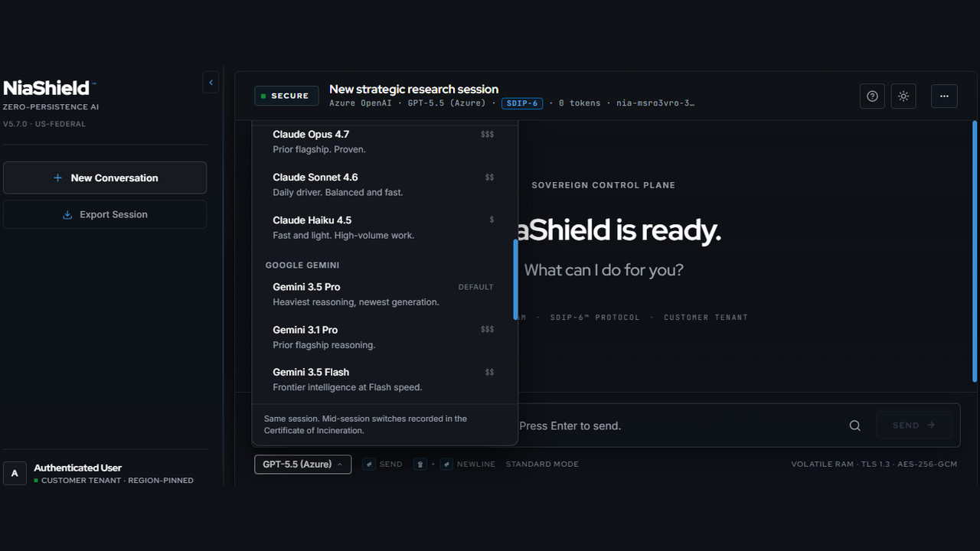Click the SOVEREIGN CONTROL PLANE heading

603,185
